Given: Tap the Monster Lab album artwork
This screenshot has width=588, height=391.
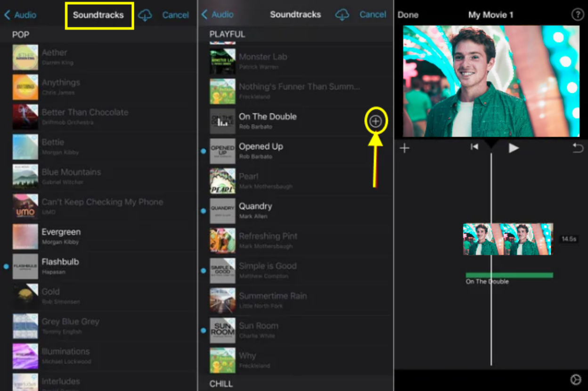Looking at the screenshot, I should 222,61.
